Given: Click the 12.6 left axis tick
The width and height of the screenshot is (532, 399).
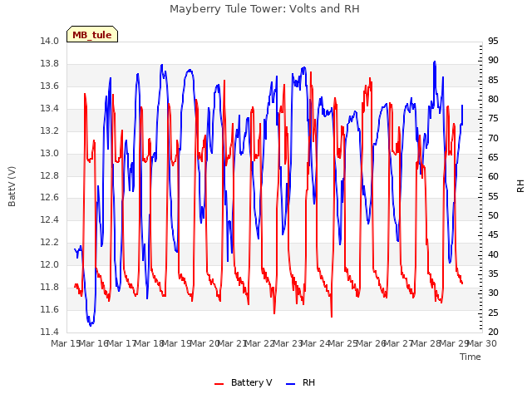Looking at the screenshot, I should coord(50,198).
